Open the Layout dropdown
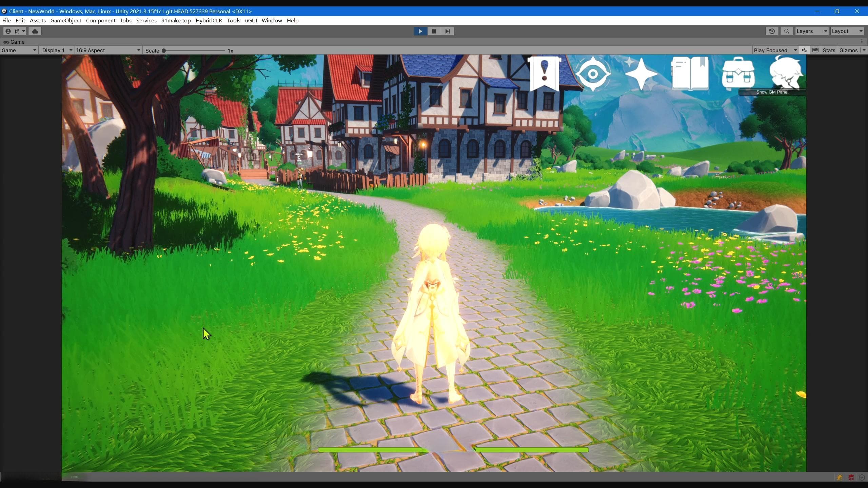Image resolution: width=868 pixels, height=488 pixels. [847, 31]
